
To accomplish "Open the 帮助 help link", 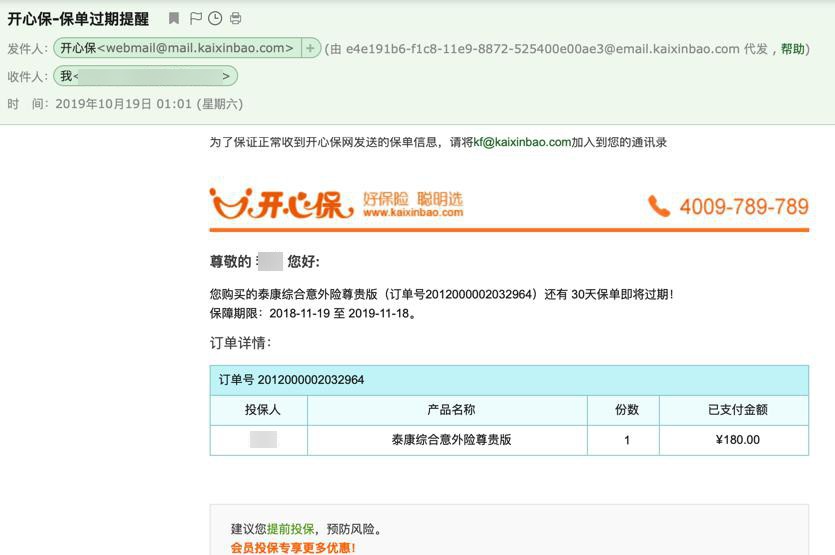I will [x=792, y=49].
